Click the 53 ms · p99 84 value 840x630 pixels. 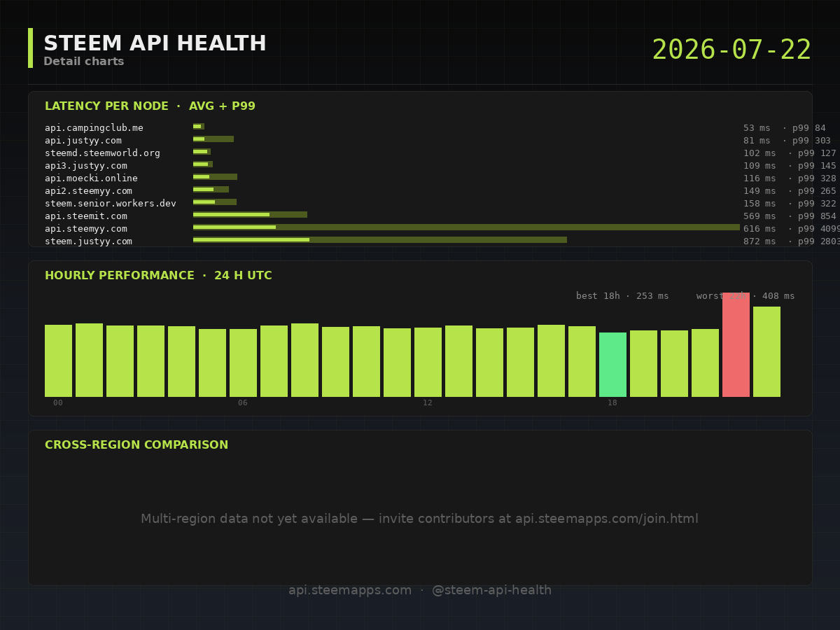[785, 128]
